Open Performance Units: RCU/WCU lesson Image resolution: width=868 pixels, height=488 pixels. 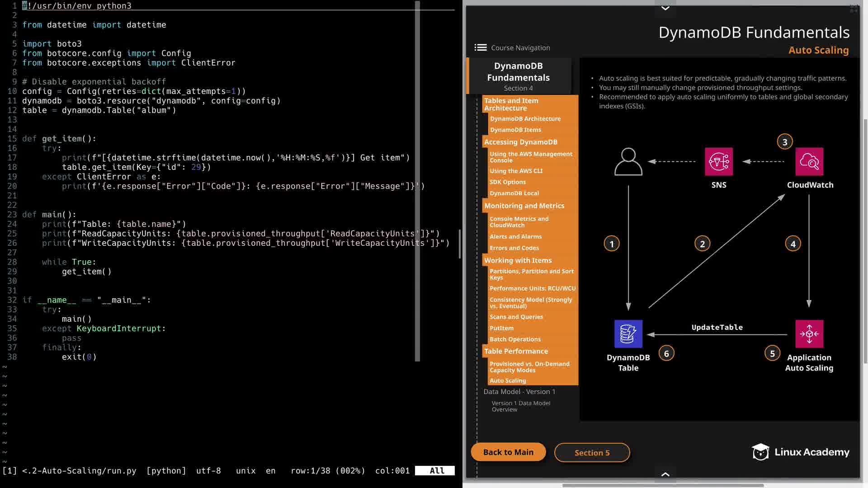(533, 288)
